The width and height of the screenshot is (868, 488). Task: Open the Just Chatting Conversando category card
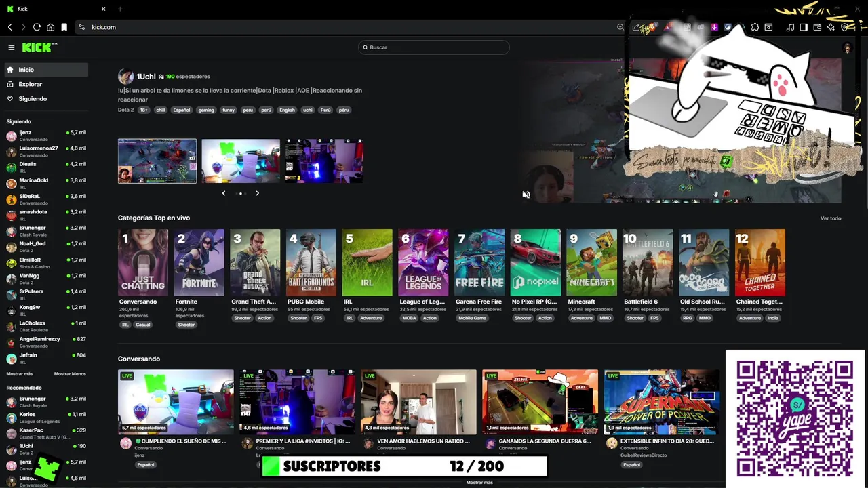[x=143, y=263]
